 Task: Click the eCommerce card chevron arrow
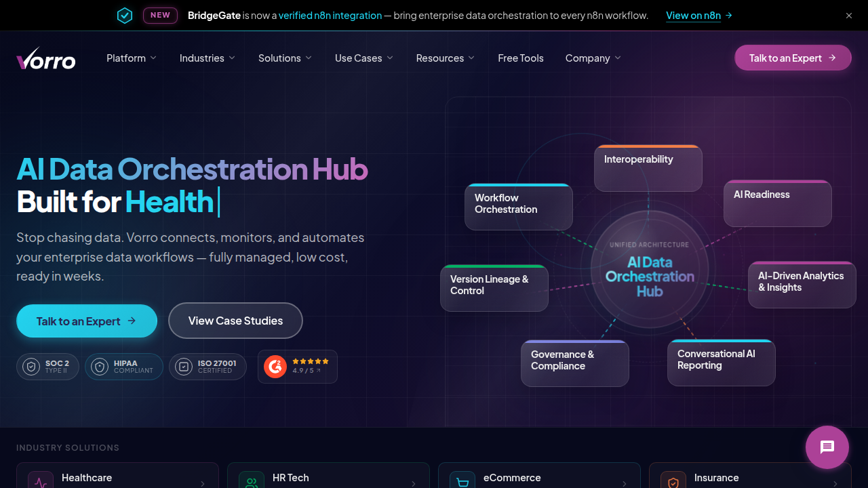pyautogui.click(x=625, y=483)
